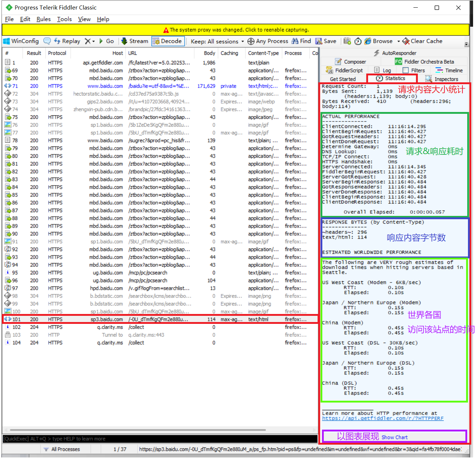This screenshot has height=460, width=476.
Task: Select session 1 api.getfiddler.com
Action: [x=160, y=63]
